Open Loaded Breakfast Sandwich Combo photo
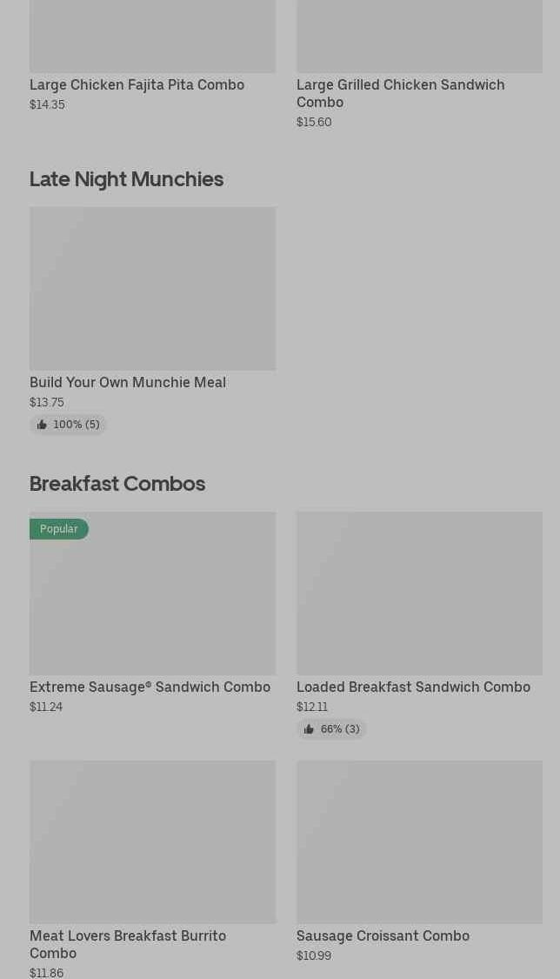560x979 pixels. [x=419, y=593]
